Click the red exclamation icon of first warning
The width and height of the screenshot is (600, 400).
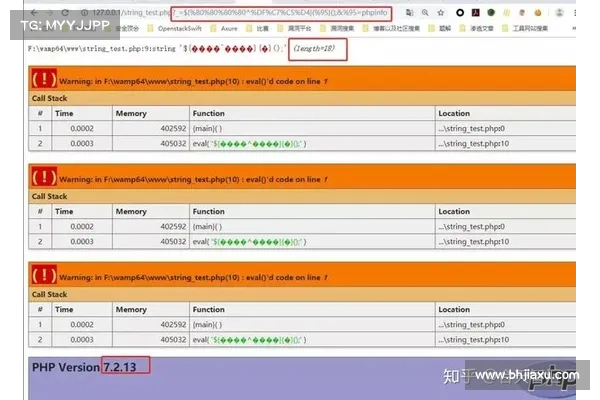[x=44, y=79]
